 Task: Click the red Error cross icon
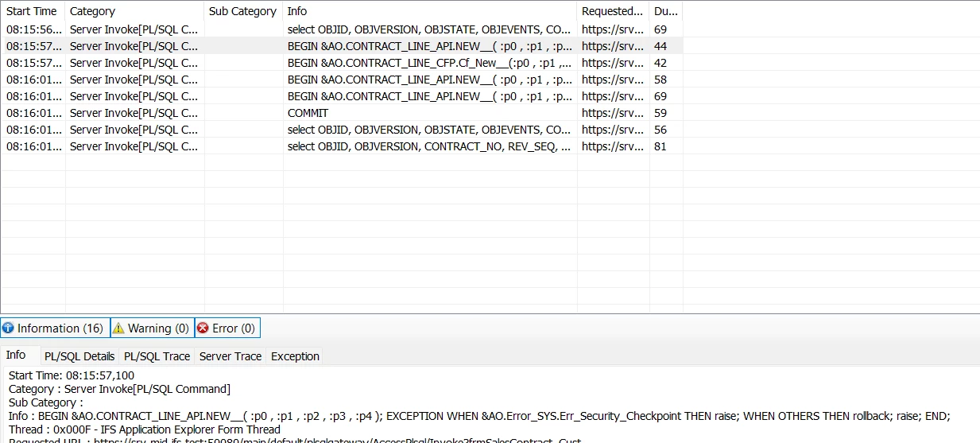pos(203,328)
